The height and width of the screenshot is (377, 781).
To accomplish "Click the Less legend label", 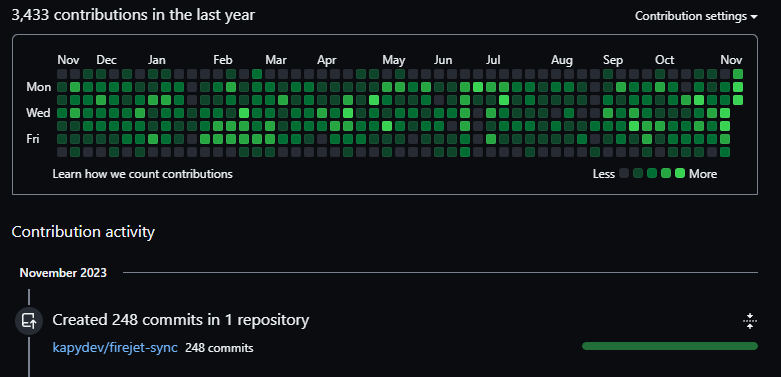I will (x=604, y=174).
